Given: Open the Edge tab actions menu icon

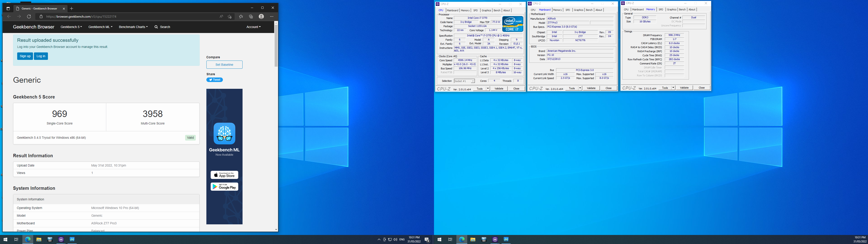Looking at the screenshot, I should [8, 8].
